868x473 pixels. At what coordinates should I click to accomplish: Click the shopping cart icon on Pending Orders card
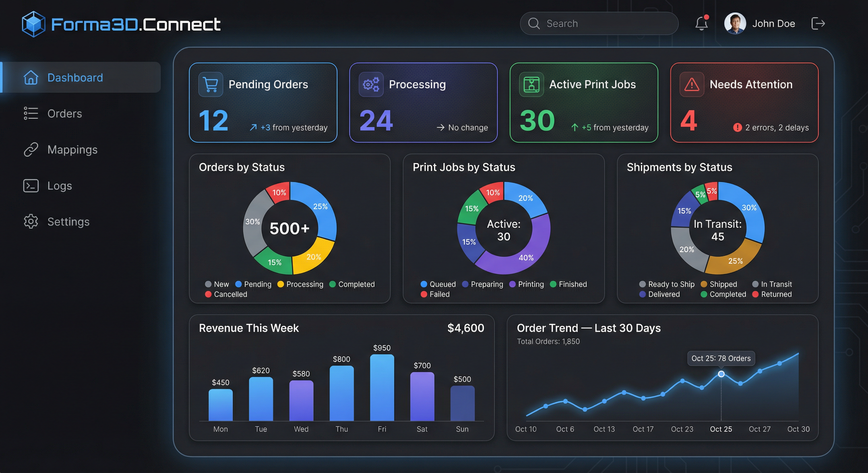[210, 84]
